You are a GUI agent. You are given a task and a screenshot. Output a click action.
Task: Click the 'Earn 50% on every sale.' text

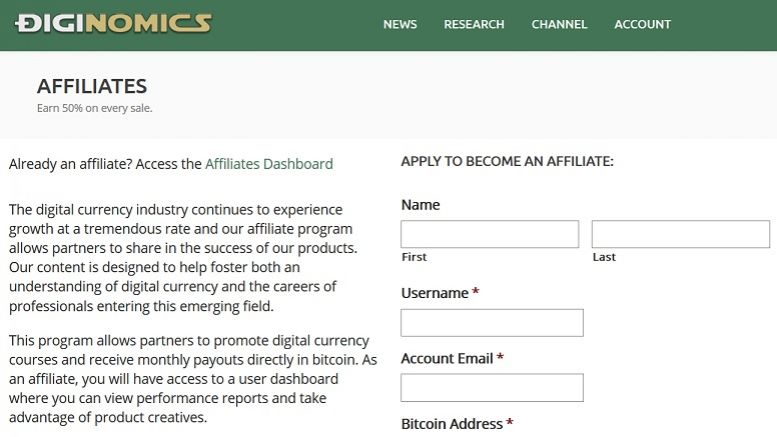95,108
